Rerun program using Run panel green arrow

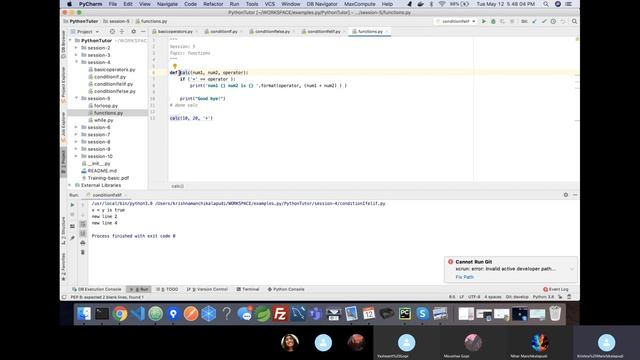(x=72, y=205)
